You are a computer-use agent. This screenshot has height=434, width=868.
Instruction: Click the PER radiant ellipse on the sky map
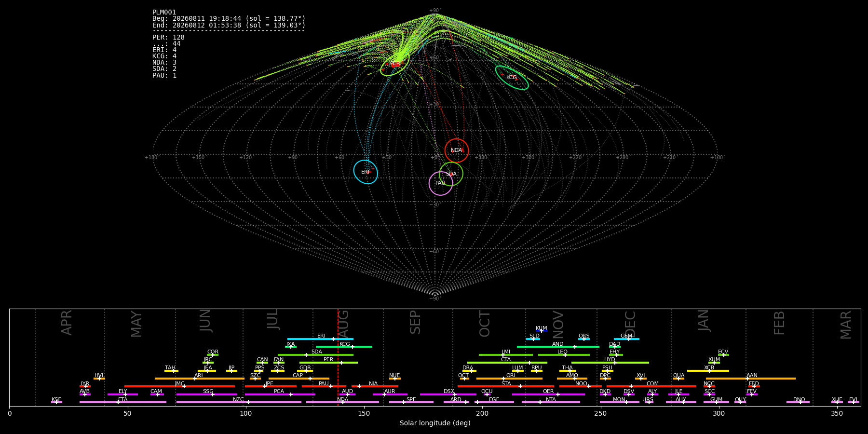[395, 64]
